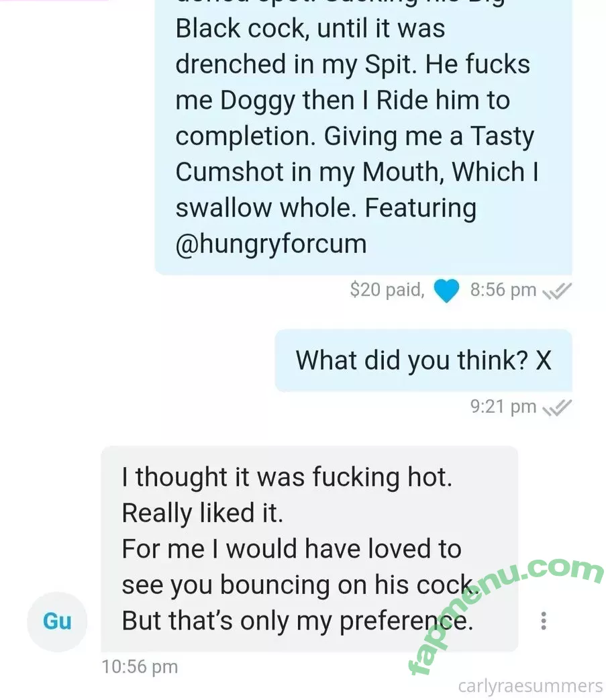The width and height of the screenshot is (606, 700).
Task: Open the Gu user avatar
Action: click(x=57, y=621)
